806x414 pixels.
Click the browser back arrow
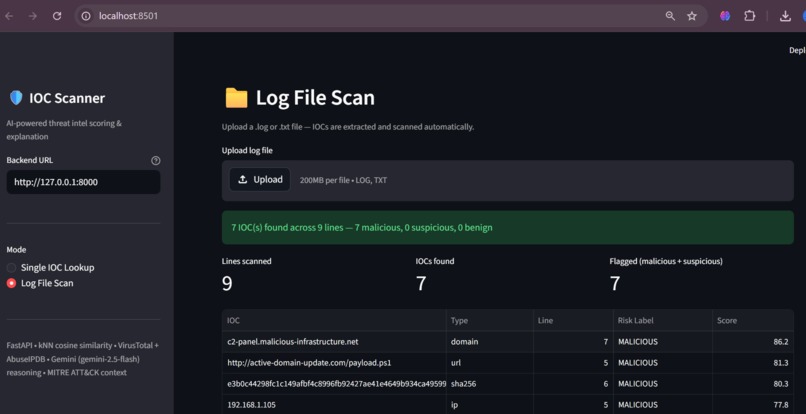coord(9,16)
